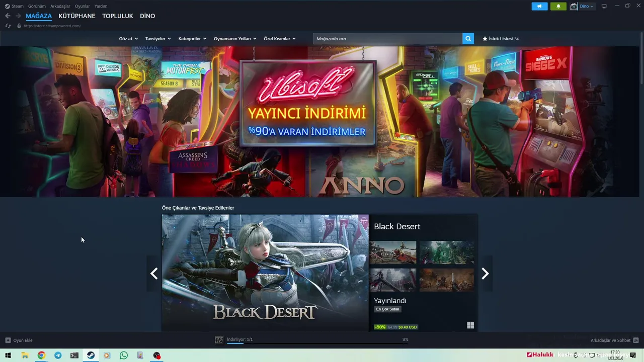
Task: Open Telegram from taskbar
Action: pyautogui.click(x=58, y=355)
